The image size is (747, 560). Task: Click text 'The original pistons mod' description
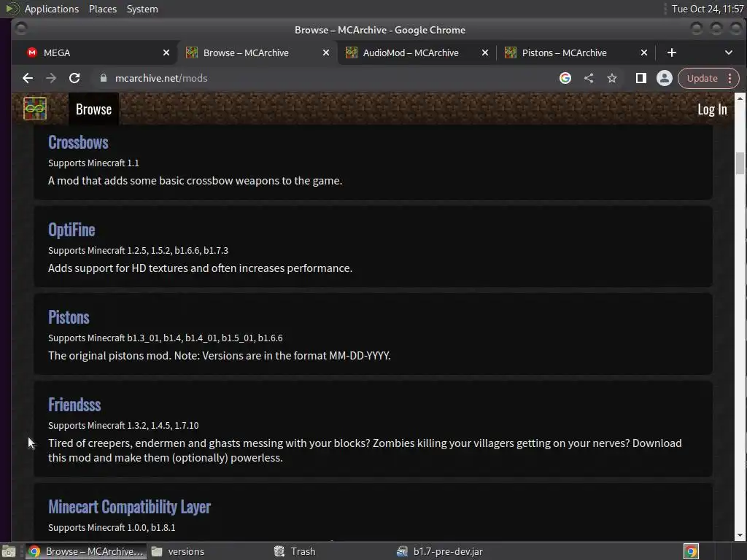(x=219, y=356)
